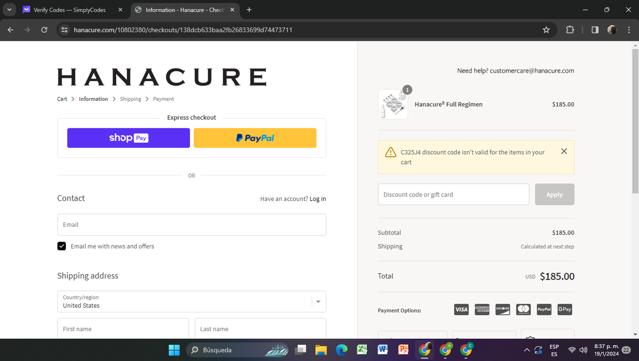Click the American Express payment icon
Image resolution: width=639 pixels, height=361 pixels.
click(482, 310)
